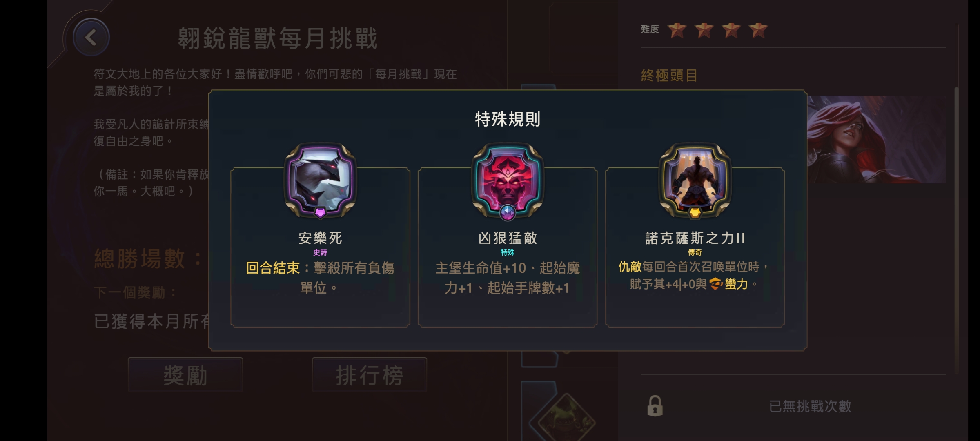Screen dimensions: 980x441
Task: Click the difficulty stars rating
Action: pyautogui.click(x=717, y=30)
